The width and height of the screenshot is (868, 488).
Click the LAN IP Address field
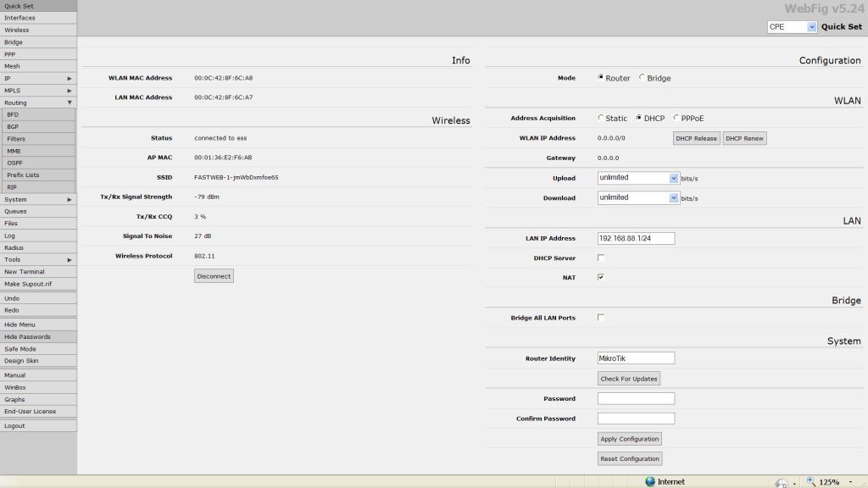636,238
